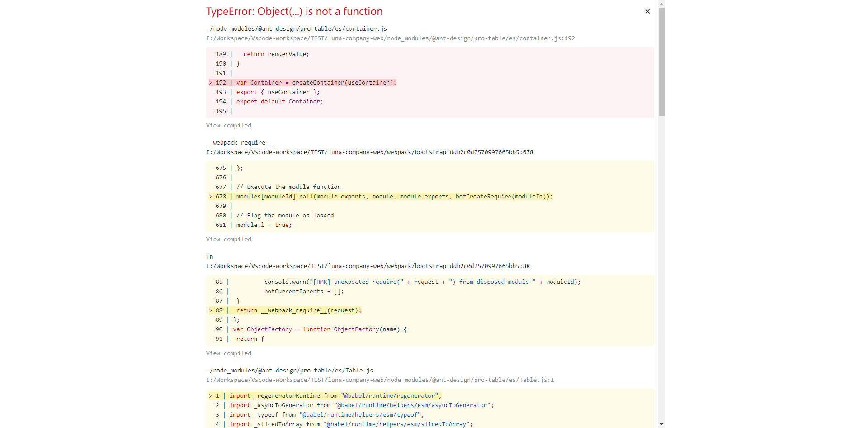The image size is (868, 428).
Task: Select the highlighted line 192 createContainer code
Action: [x=316, y=82]
